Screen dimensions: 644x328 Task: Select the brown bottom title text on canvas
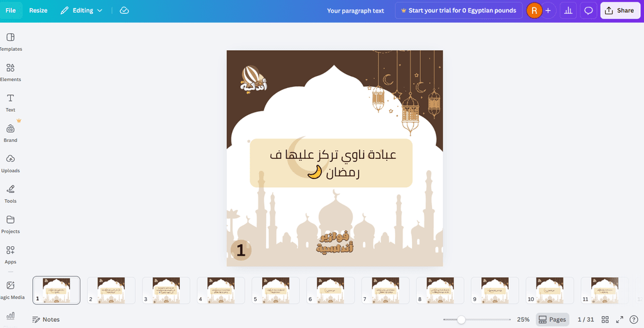tap(335, 242)
